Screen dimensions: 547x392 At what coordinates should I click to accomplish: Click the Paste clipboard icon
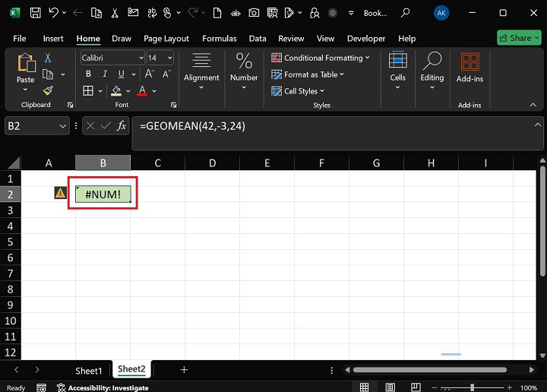(26, 63)
